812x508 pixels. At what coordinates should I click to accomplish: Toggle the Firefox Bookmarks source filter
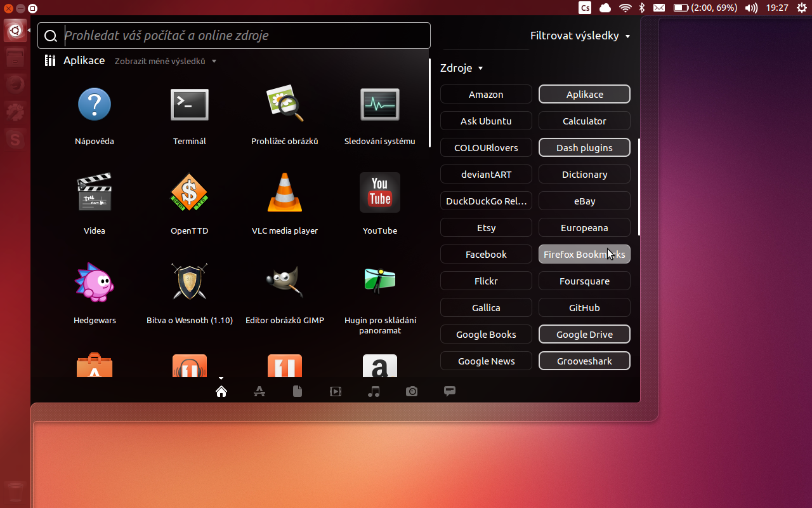[x=584, y=254]
